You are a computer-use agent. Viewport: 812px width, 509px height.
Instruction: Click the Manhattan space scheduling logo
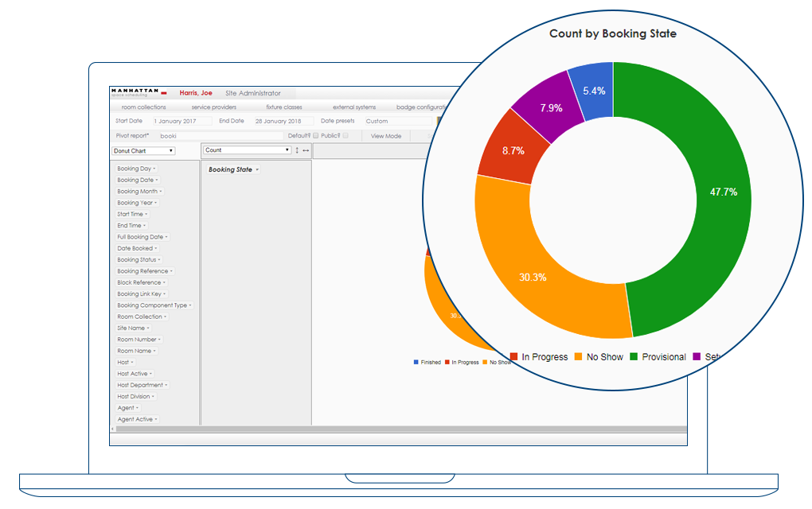click(x=139, y=92)
